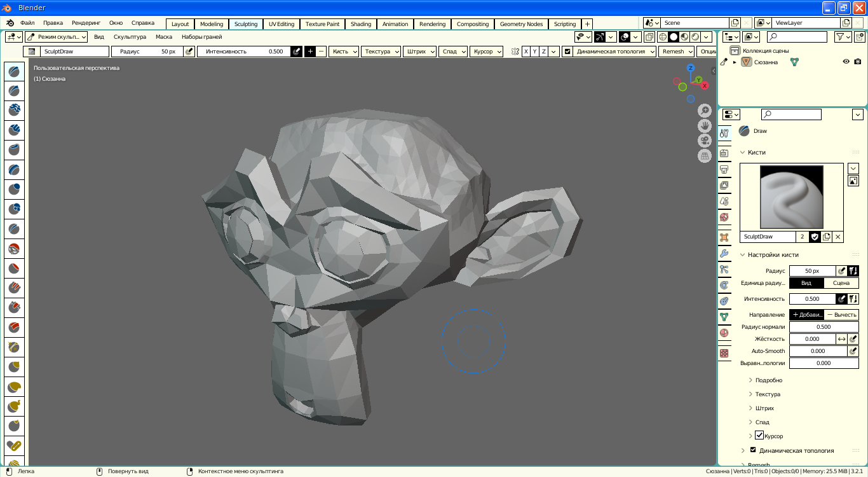Switch to the Geometry Nodes workspace tab

521,24
